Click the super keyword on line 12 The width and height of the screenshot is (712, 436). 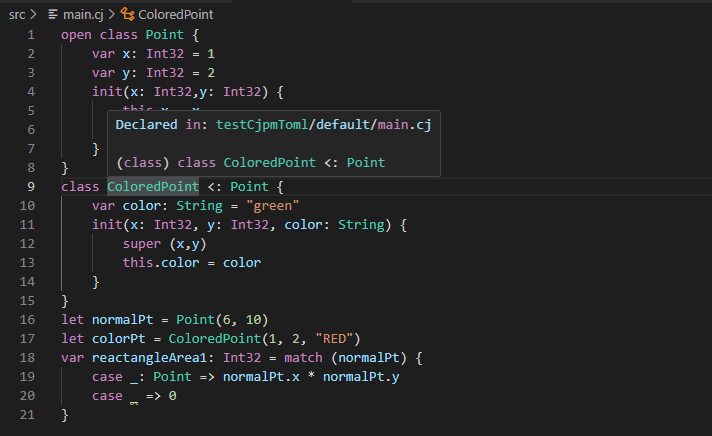(142, 243)
